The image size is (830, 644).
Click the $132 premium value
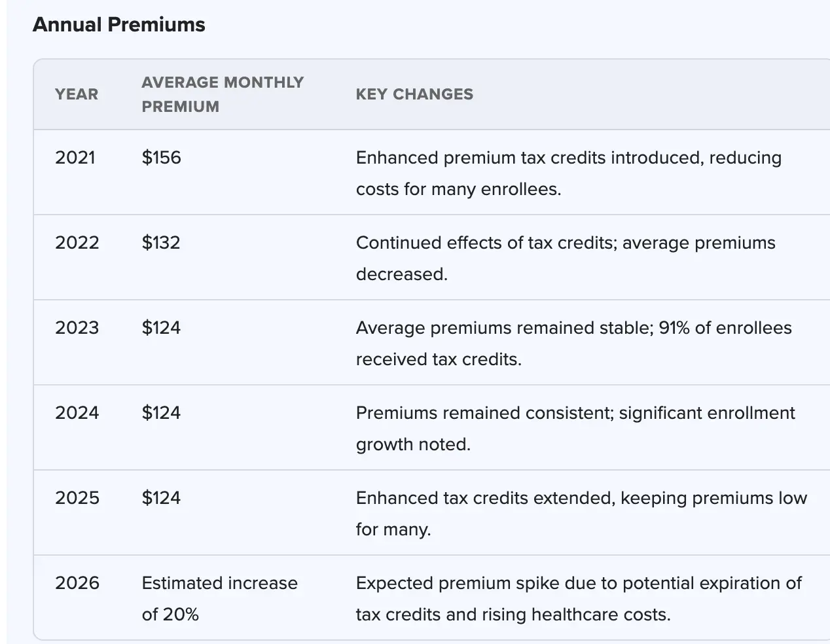pyautogui.click(x=161, y=243)
